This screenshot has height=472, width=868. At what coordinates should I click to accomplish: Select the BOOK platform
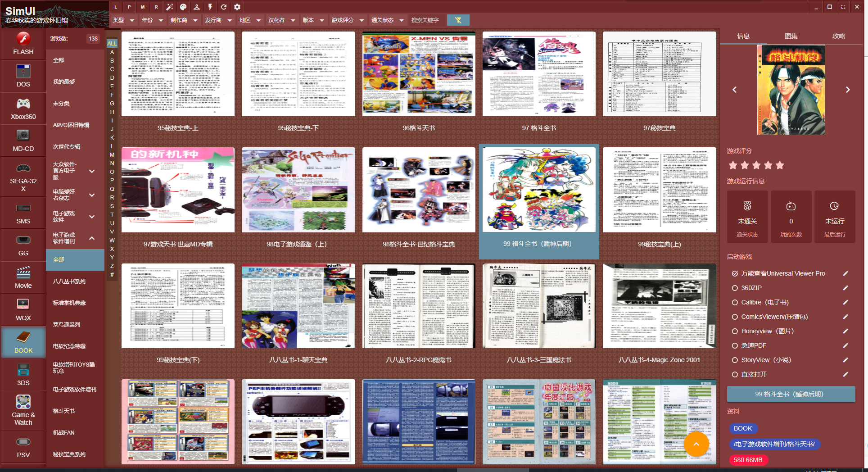click(x=23, y=342)
